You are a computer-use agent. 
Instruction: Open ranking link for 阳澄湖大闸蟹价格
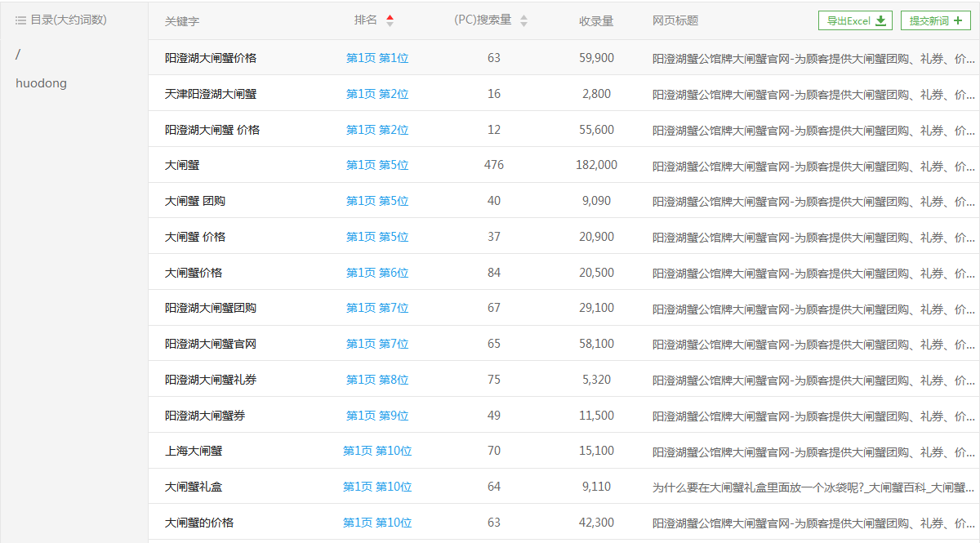click(x=376, y=58)
